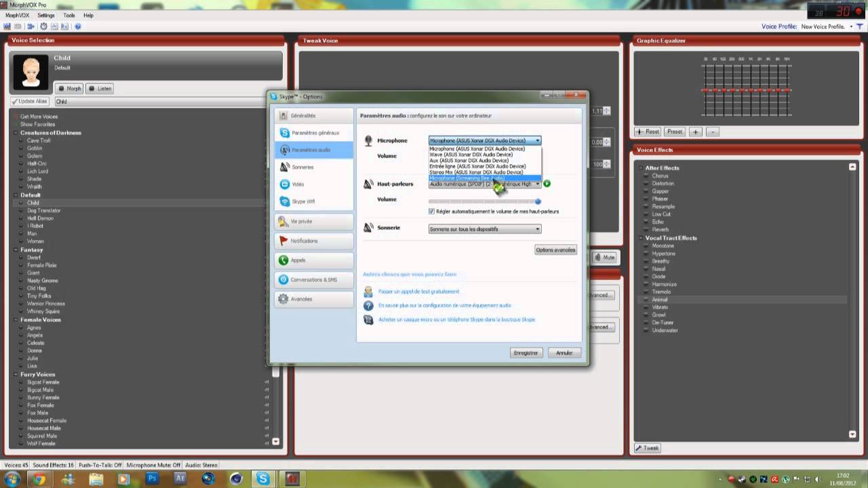868x488 pixels.
Task: Click the Mute button in MorphVOX
Action: [605, 258]
